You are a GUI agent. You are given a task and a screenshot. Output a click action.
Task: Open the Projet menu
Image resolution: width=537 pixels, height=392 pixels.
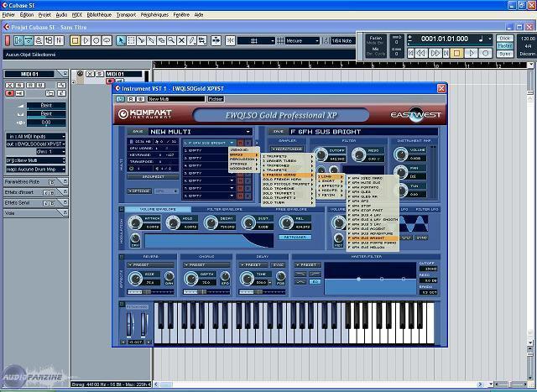[x=44, y=15]
